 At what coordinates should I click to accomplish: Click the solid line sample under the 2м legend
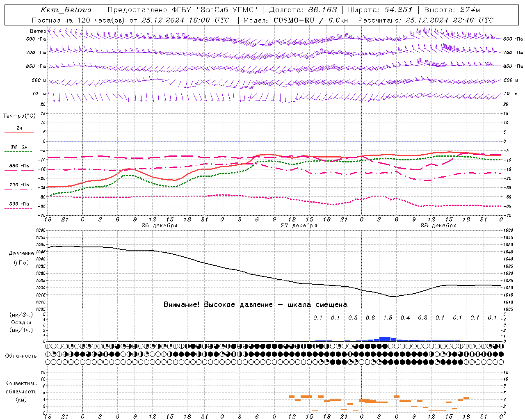coord(19,132)
